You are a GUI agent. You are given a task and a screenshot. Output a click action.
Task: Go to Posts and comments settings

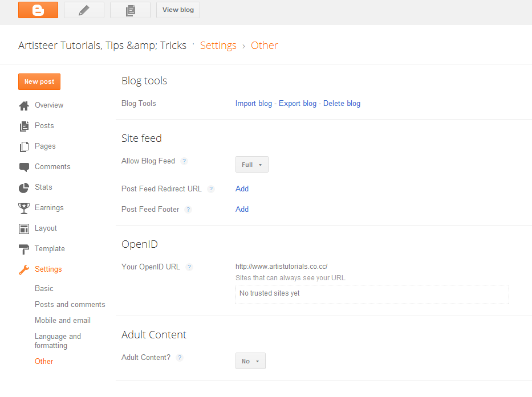tap(70, 305)
